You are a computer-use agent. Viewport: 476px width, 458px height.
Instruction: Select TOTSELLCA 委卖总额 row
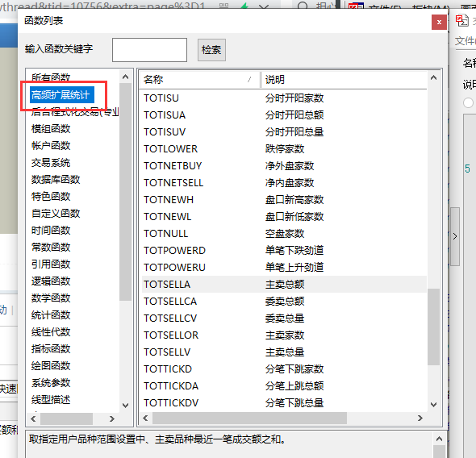(284, 302)
